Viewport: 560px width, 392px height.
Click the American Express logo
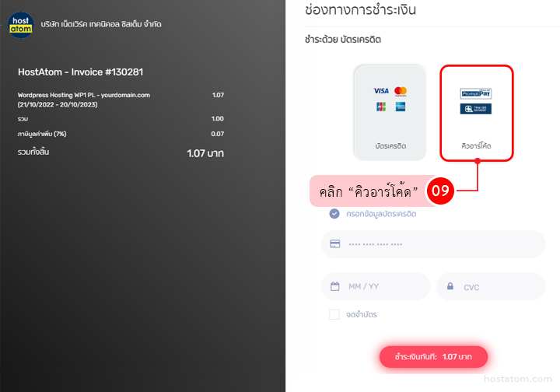point(401,107)
